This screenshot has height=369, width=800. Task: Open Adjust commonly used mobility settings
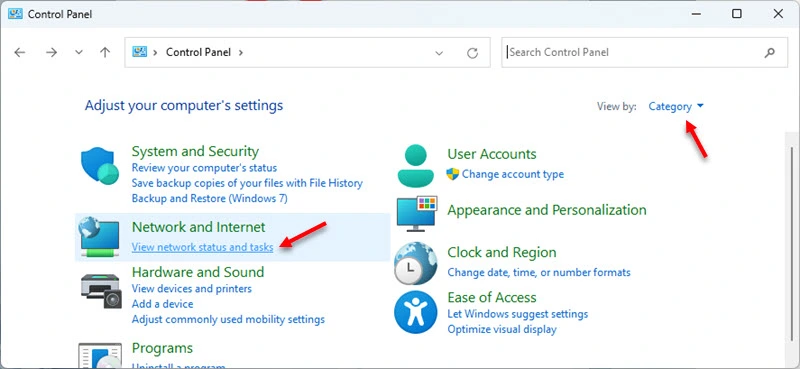[x=228, y=319]
